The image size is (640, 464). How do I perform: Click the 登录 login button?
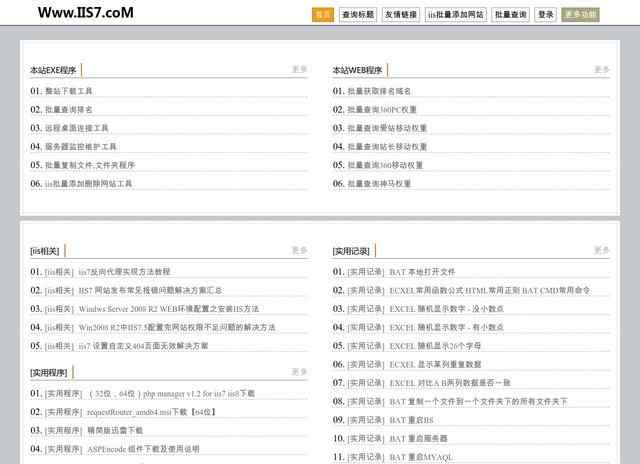pyautogui.click(x=545, y=15)
